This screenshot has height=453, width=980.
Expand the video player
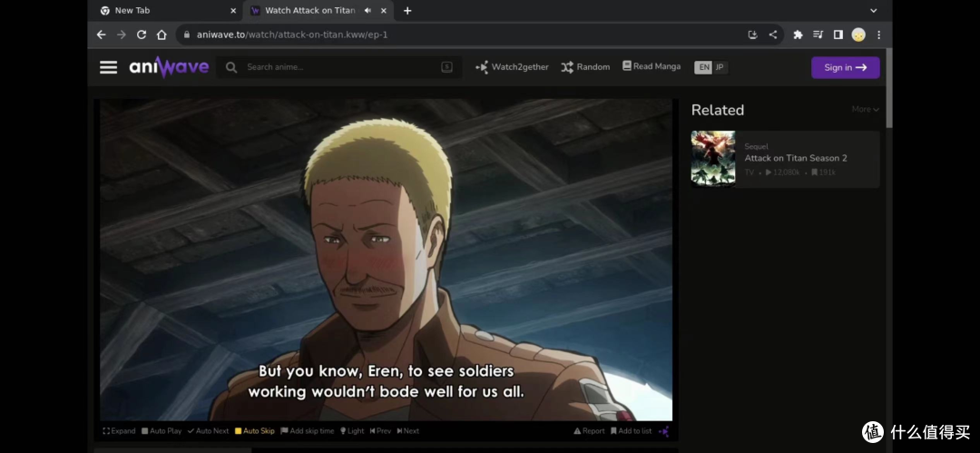[119, 431]
